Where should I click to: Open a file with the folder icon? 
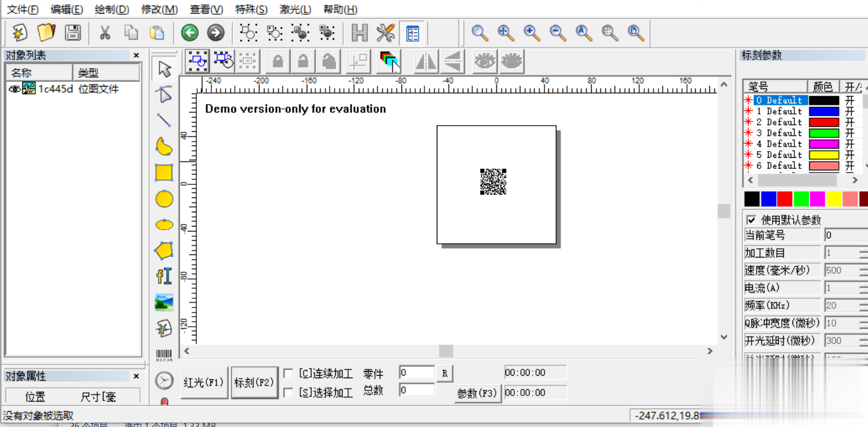(x=46, y=33)
